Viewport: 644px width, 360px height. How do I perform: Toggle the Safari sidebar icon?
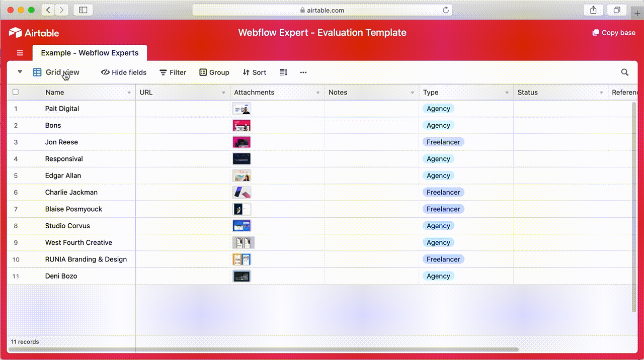pyautogui.click(x=84, y=10)
